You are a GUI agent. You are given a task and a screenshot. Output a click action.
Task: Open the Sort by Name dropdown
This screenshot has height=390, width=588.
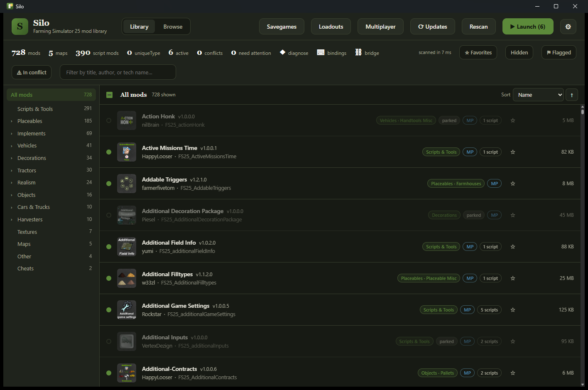538,95
